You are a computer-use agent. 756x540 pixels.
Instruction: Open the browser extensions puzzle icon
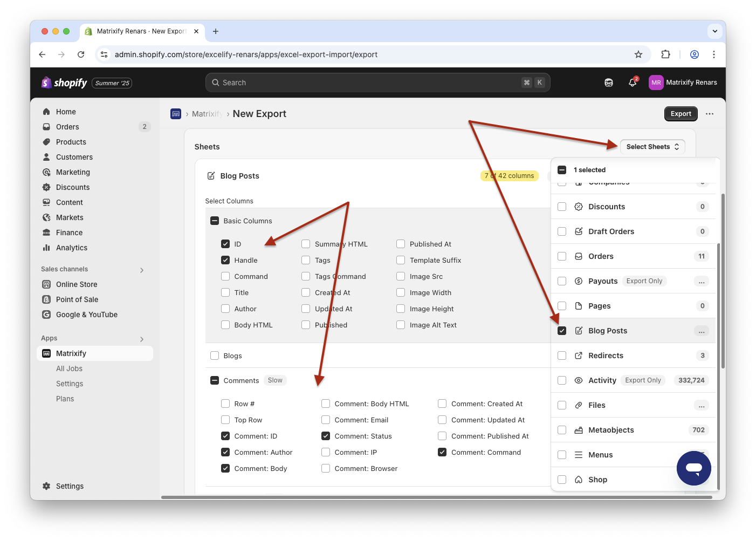click(665, 54)
